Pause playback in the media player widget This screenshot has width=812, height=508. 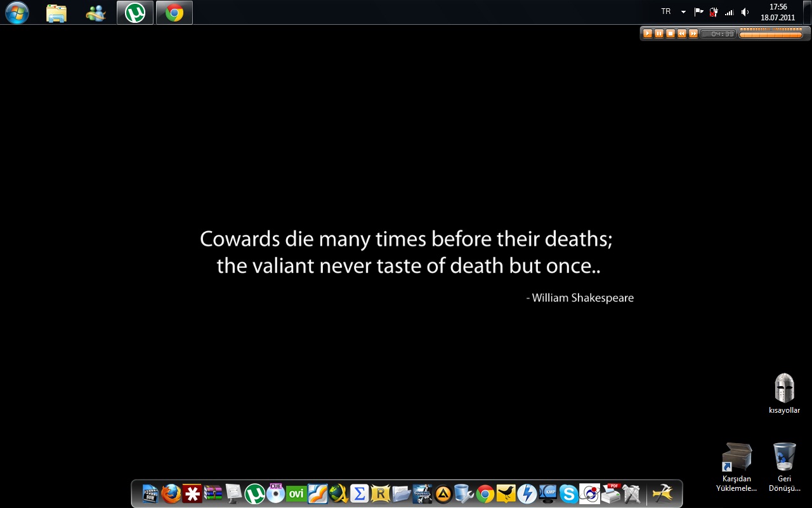point(659,34)
